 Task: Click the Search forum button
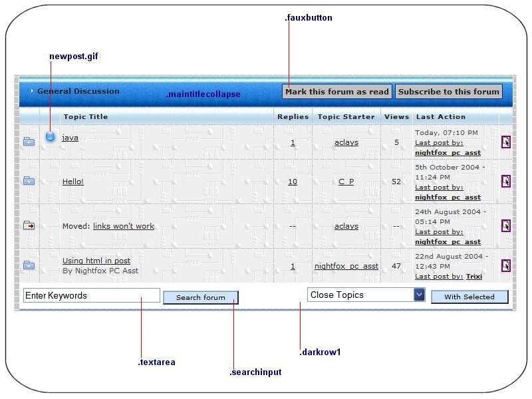point(200,297)
